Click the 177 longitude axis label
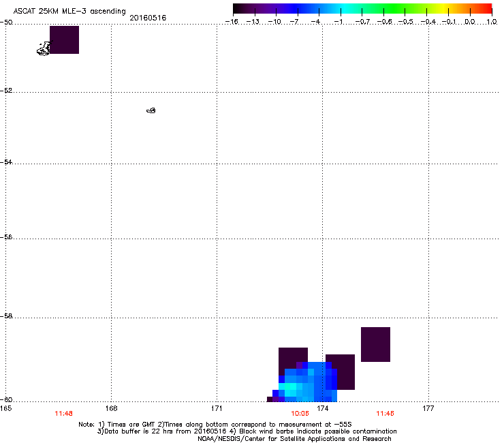Image resolution: width=504 pixels, height=443 pixels. coord(428,408)
